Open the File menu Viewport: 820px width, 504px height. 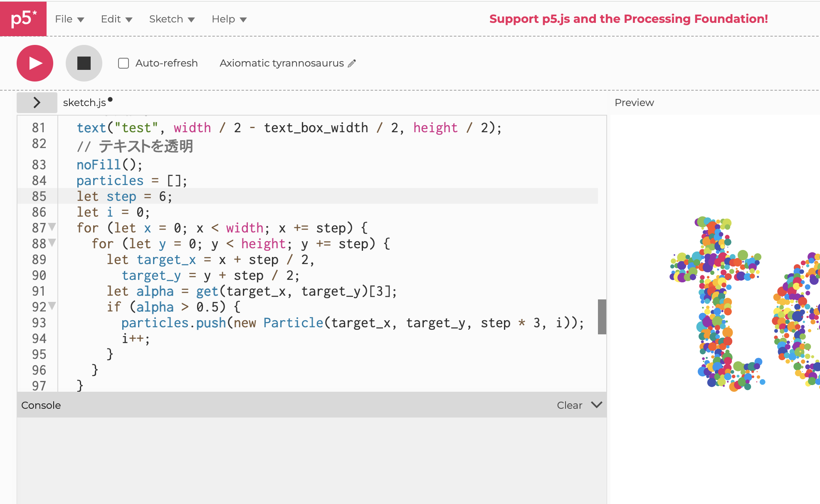pos(64,19)
